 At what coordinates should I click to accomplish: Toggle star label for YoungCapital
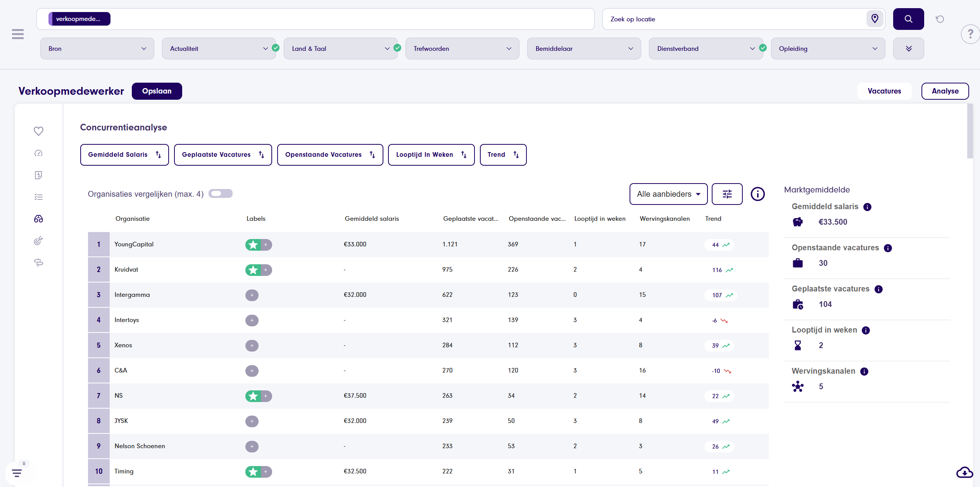tap(254, 245)
